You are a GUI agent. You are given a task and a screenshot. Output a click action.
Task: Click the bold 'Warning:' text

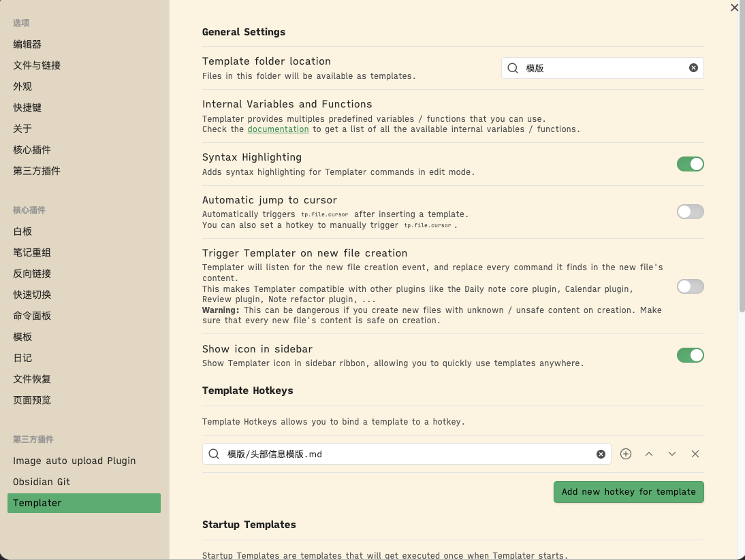pos(221,310)
